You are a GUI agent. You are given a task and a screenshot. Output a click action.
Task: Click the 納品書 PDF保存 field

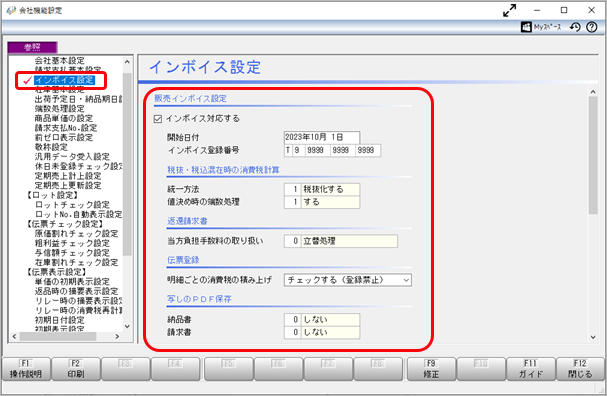click(x=322, y=320)
